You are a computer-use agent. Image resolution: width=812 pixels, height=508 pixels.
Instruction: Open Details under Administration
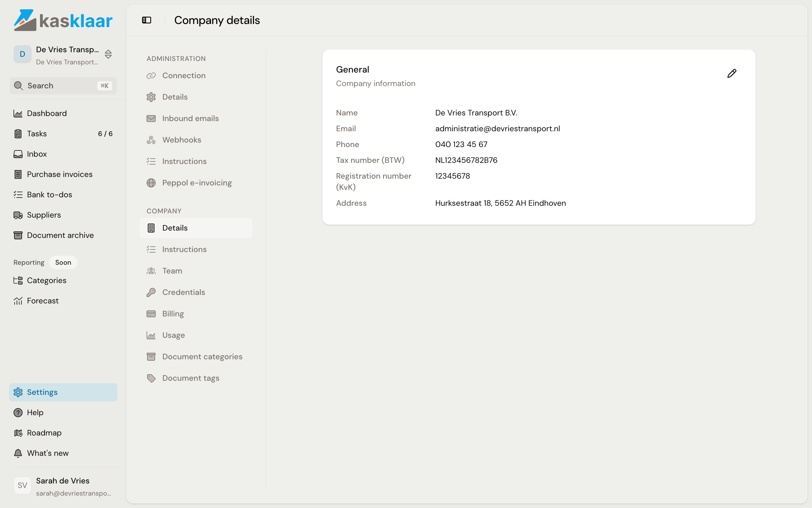[196, 97]
